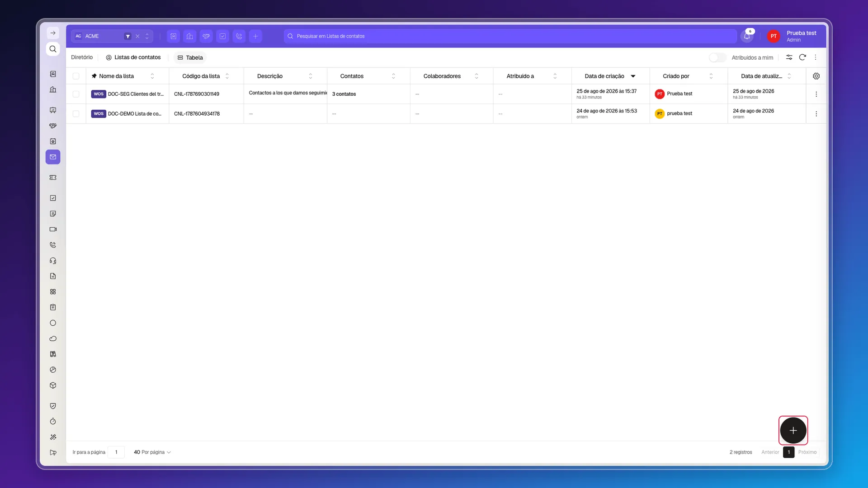Image resolution: width=868 pixels, height=488 pixels.
Task: Click the Anterior pagination button
Action: [770, 452]
